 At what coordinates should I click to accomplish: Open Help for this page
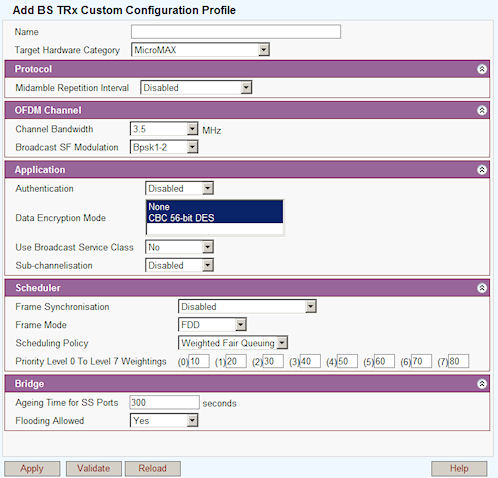pyautogui.click(x=459, y=468)
